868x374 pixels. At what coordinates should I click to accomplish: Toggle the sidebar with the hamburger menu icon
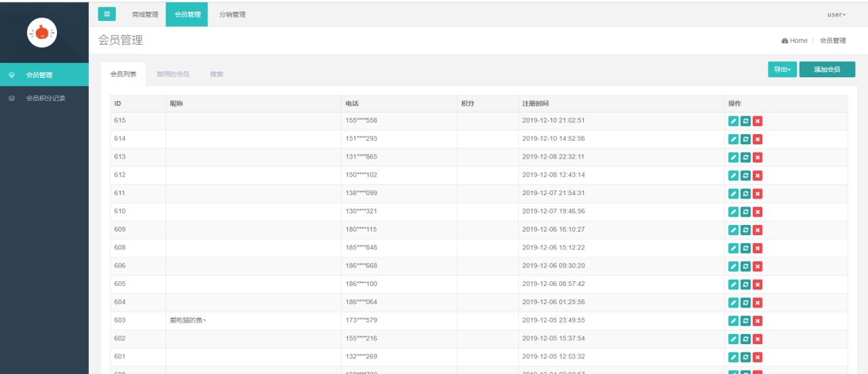pos(106,14)
